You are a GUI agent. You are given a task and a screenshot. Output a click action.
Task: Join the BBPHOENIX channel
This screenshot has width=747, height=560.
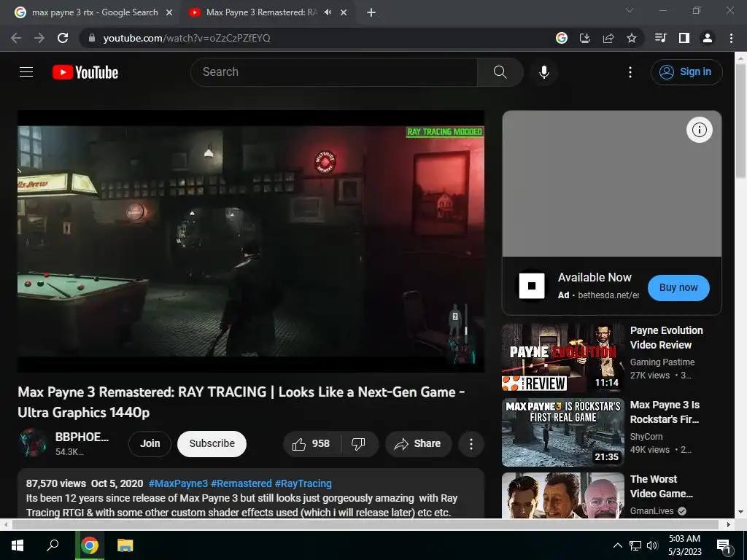tap(150, 444)
